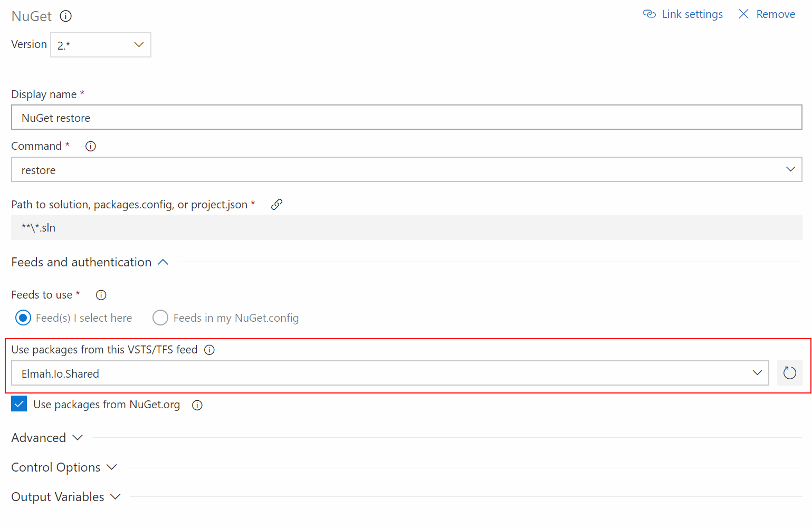Screen dimensions: 812x528
Task: Click the info icon next to Feeds to use
Action: tap(101, 295)
